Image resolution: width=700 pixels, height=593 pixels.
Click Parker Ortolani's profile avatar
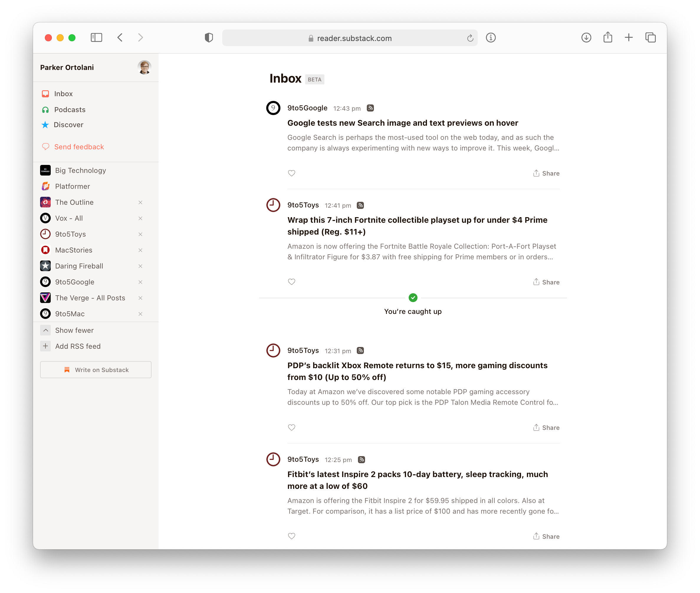pos(144,67)
